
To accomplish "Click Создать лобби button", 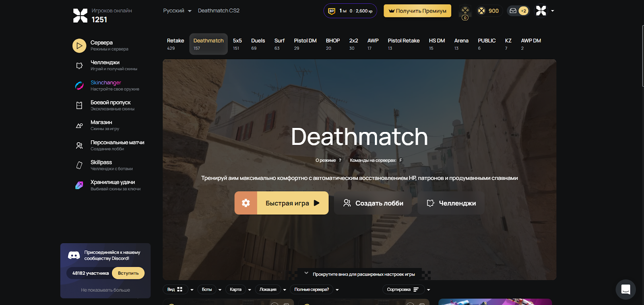I will (x=373, y=203).
